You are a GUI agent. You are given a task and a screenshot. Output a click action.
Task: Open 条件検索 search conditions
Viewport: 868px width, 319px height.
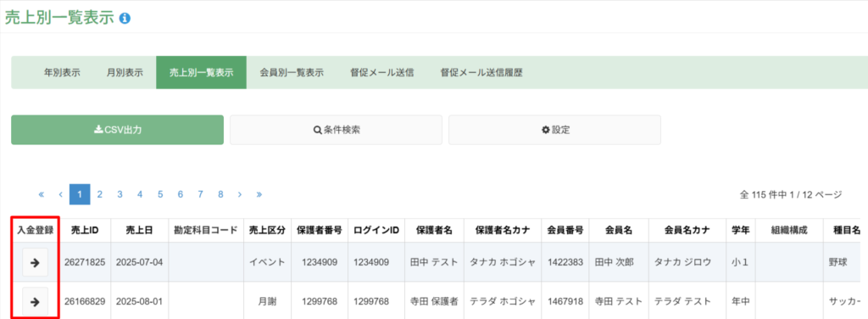coord(336,130)
